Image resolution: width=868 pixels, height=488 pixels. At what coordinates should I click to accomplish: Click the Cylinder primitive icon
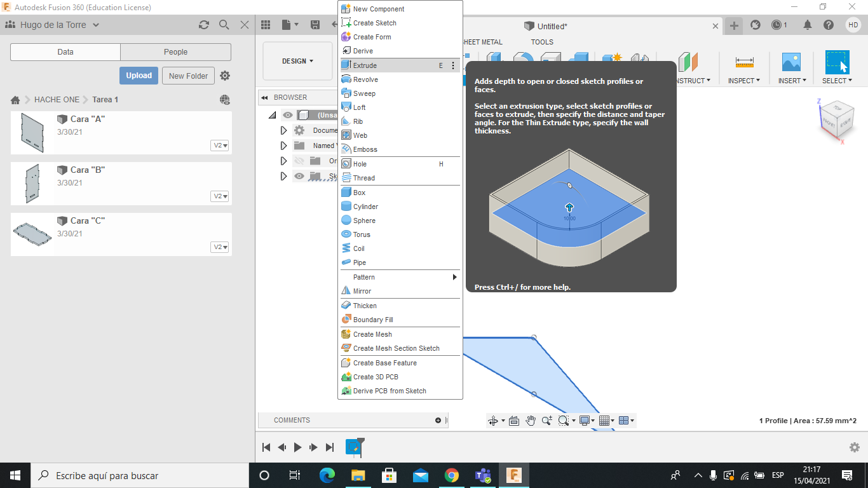click(x=346, y=207)
